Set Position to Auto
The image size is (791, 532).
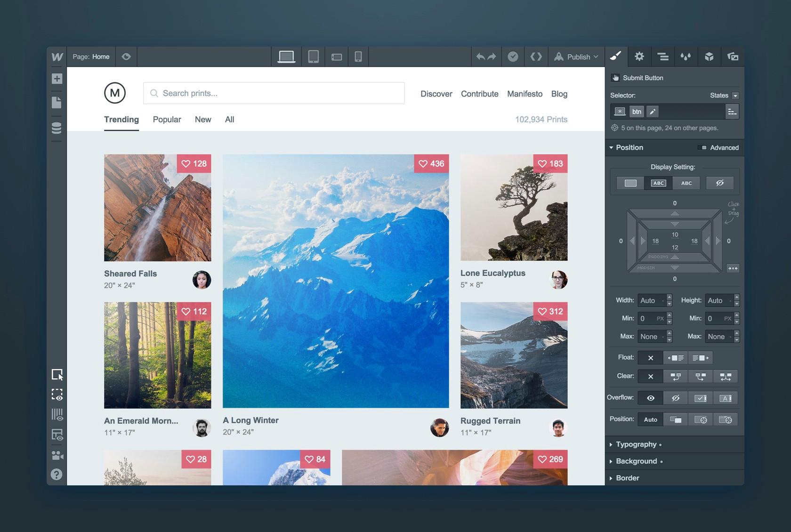(650, 419)
